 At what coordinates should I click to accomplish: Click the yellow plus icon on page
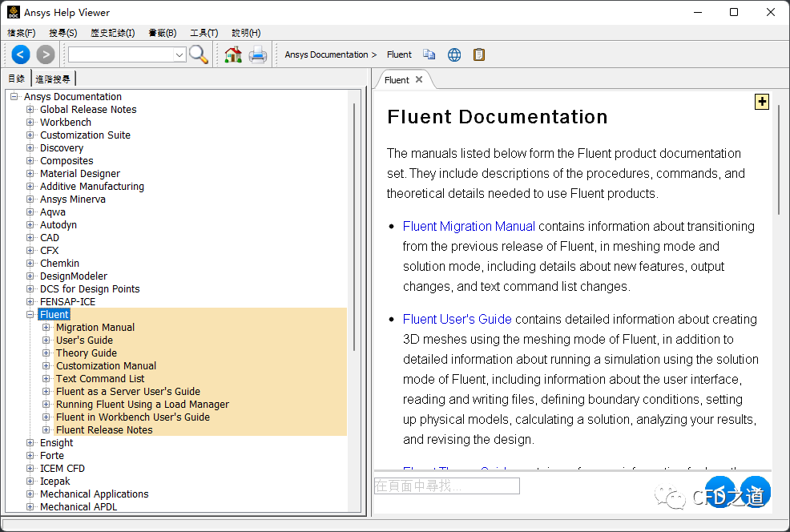pyautogui.click(x=762, y=102)
